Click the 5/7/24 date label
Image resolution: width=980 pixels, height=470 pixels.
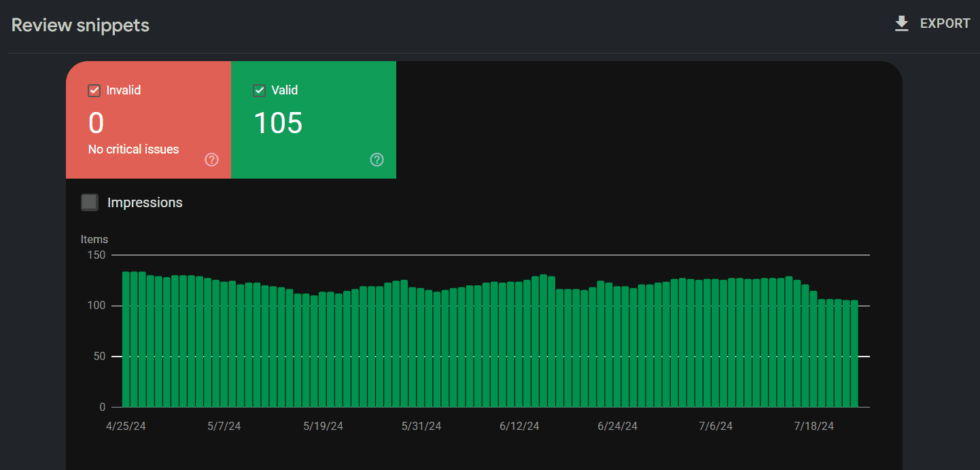coord(224,426)
